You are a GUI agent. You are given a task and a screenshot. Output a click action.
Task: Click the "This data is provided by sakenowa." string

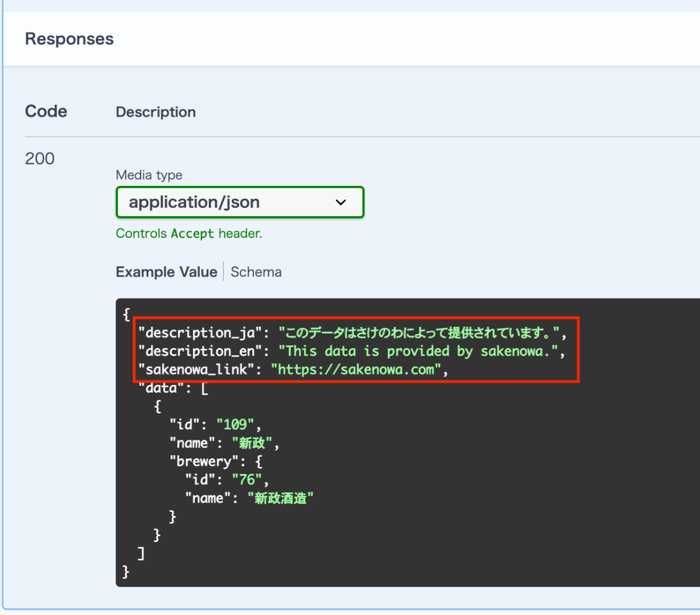tap(418, 351)
